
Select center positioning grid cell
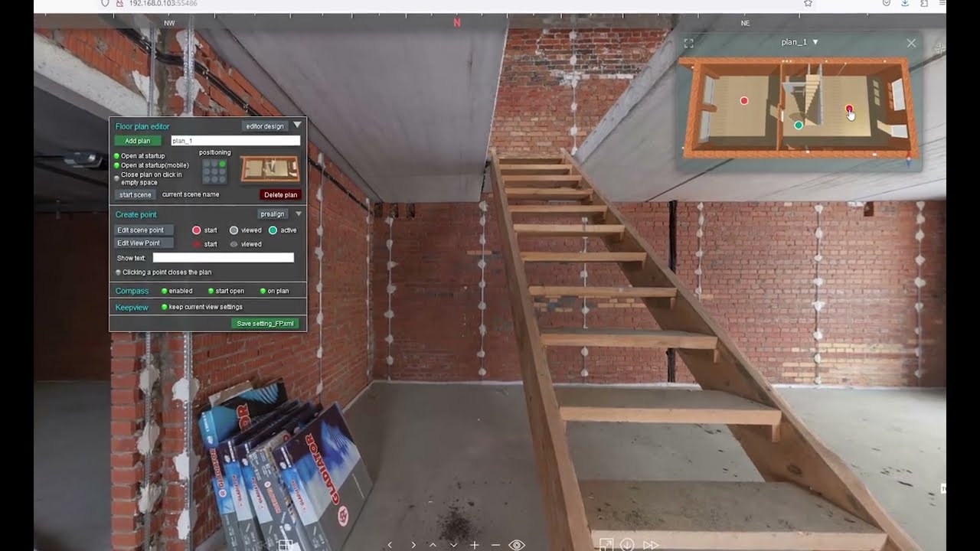214,172
